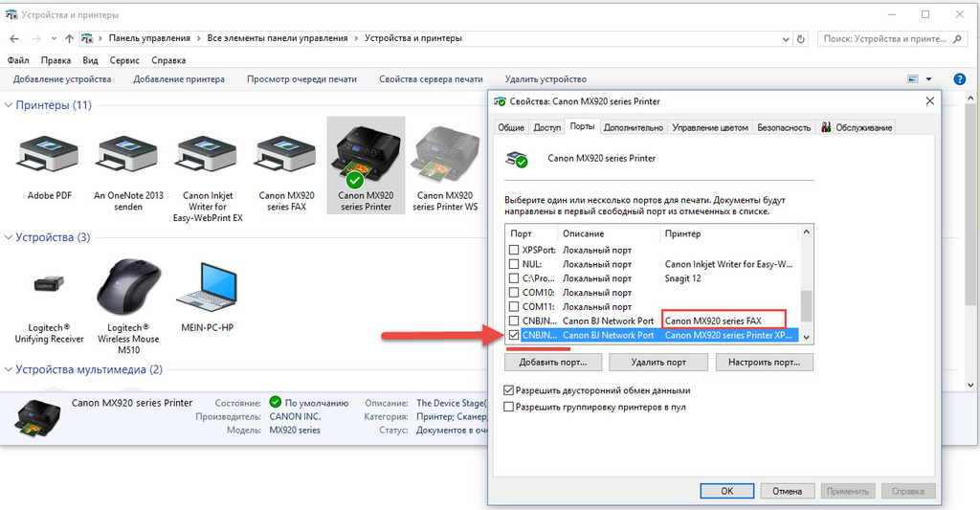Toggle XPSPort: port checkbox
The height and width of the screenshot is (510, 980).
[x=514, y=250]
